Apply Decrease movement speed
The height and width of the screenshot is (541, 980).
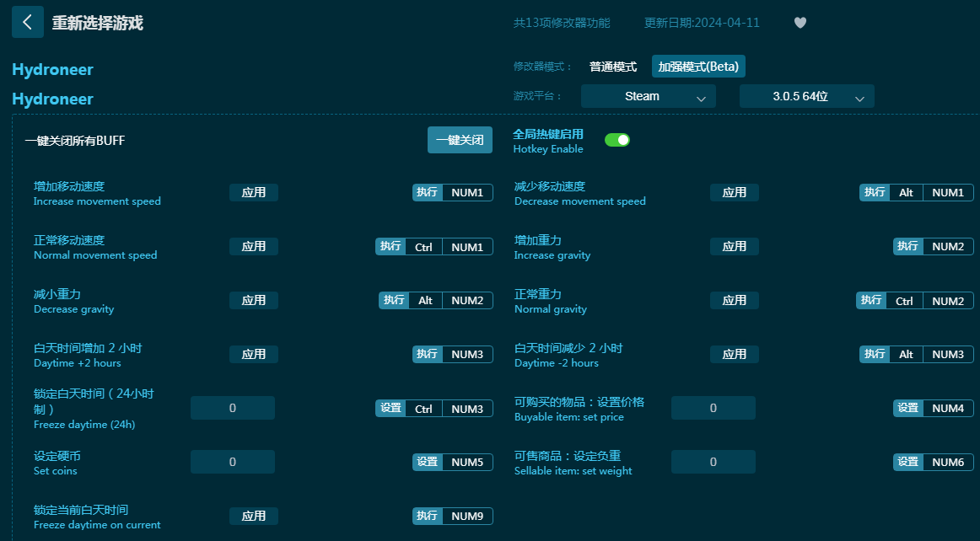click(735, 192)
